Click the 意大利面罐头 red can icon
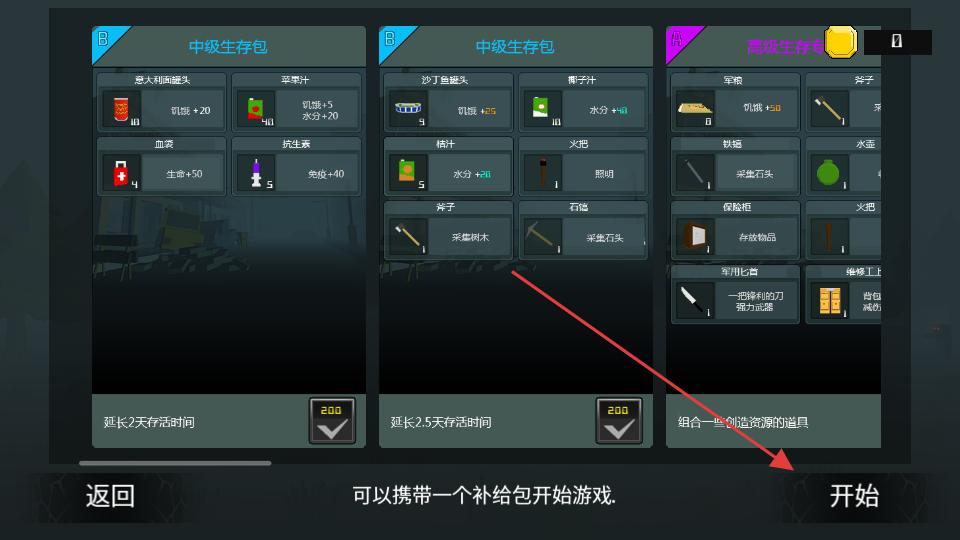This screenshot has width=960, height=540. tap(121, 109)
